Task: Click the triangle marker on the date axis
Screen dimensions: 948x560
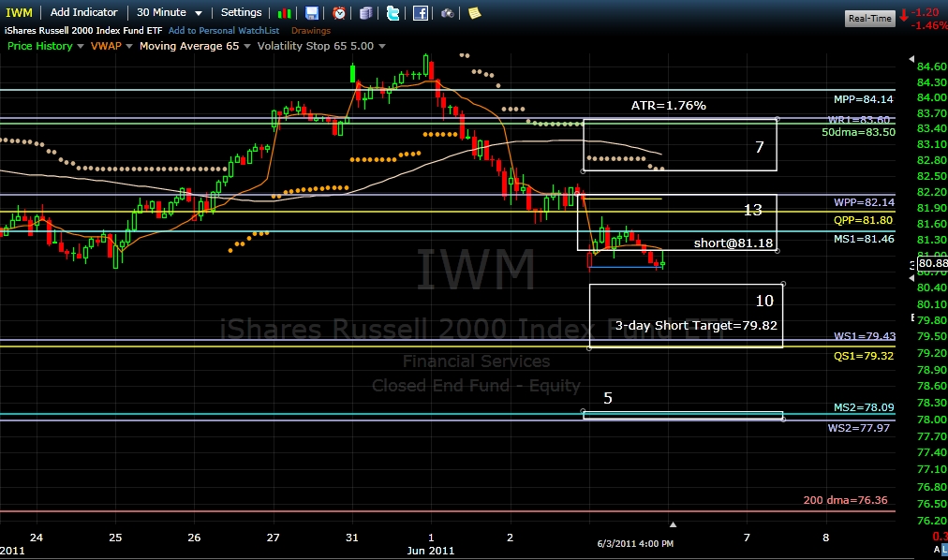Action: 673,524
